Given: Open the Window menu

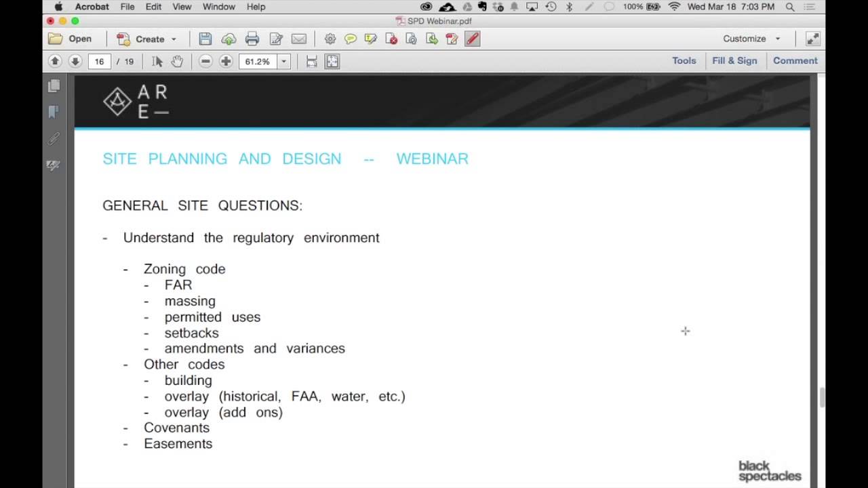Looking at the screenshot, I should 219,7.
